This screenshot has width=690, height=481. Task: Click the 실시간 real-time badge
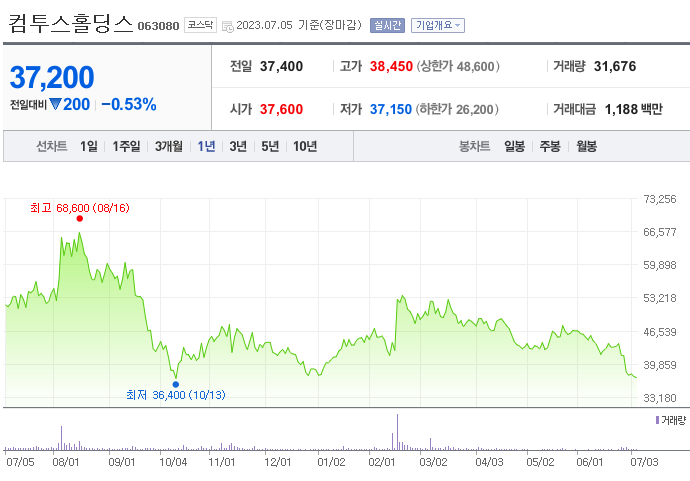click(x=387, y=25)
